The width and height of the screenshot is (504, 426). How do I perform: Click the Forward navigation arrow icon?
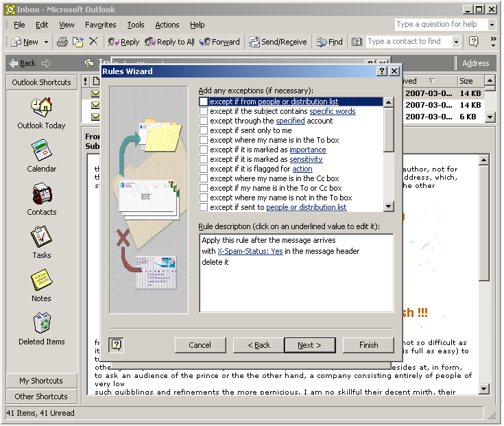(47, 63)
